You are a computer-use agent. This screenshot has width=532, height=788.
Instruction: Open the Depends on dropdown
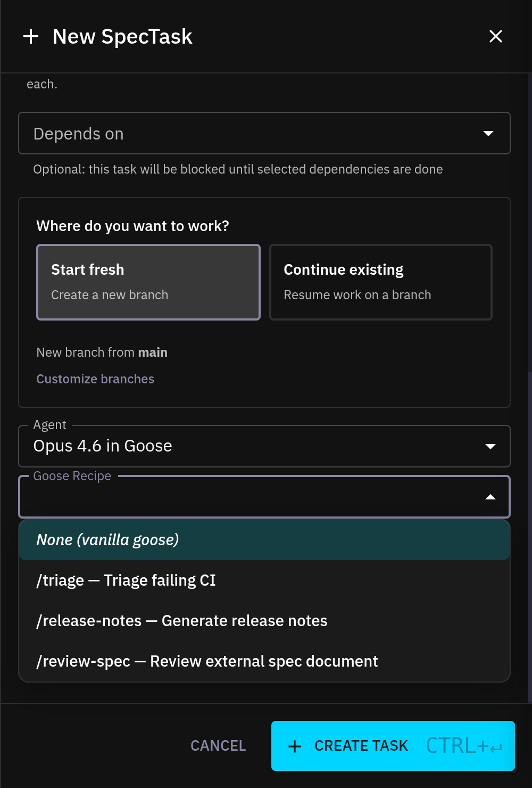(264, 133)
